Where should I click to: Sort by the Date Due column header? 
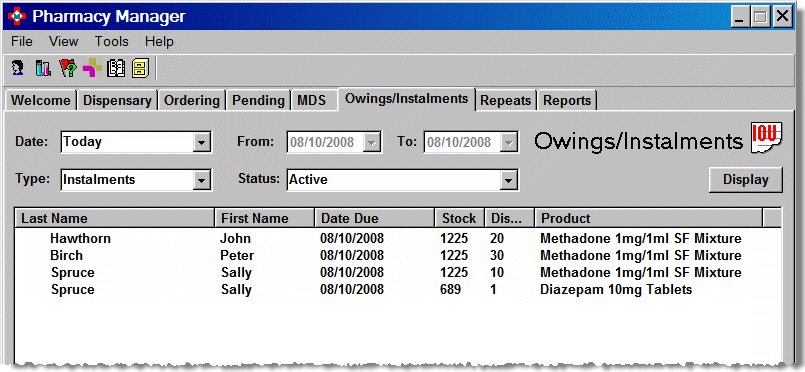(x=374, y=218)
